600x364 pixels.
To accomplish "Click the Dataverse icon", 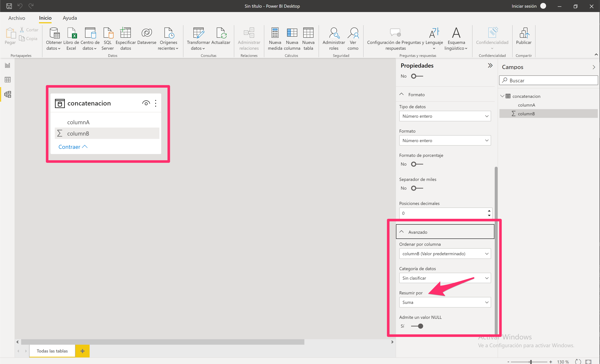I will (147, 36).
